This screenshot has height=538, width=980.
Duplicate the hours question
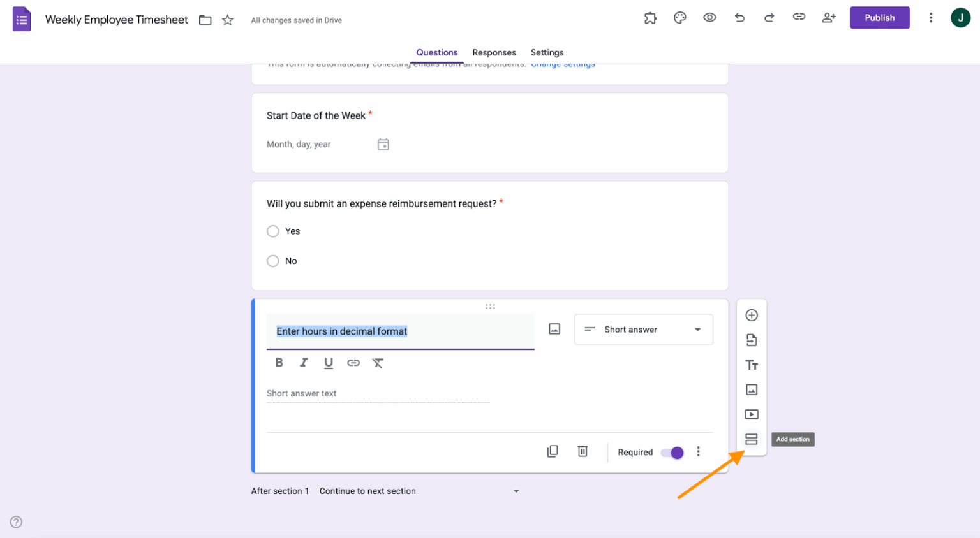pos(553,451)
